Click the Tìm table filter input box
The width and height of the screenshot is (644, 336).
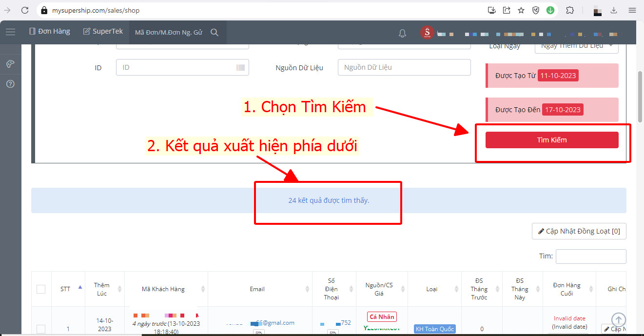[x=591, y=257]
